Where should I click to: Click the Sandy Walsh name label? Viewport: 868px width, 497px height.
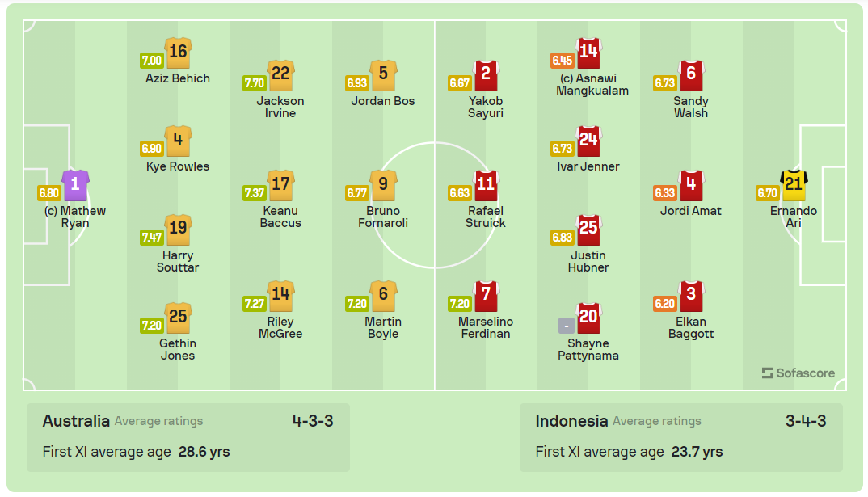tap(691, 107)
